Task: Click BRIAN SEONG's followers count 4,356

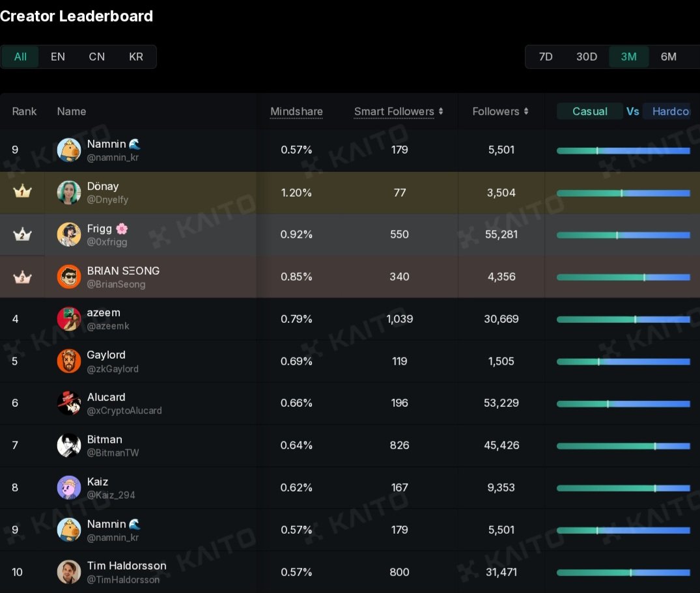Action: 501,277
